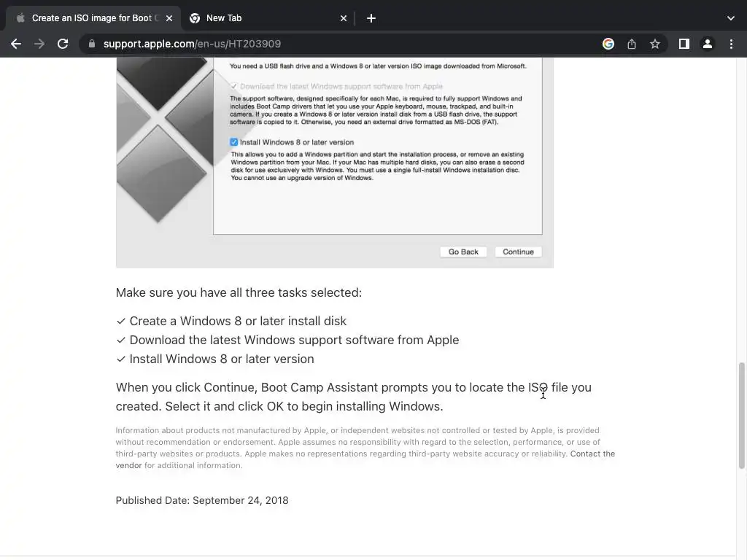Open the Chrome profile menu
Image resolution: width=747 pixels, height=560 pixels.
pos(708,44)
